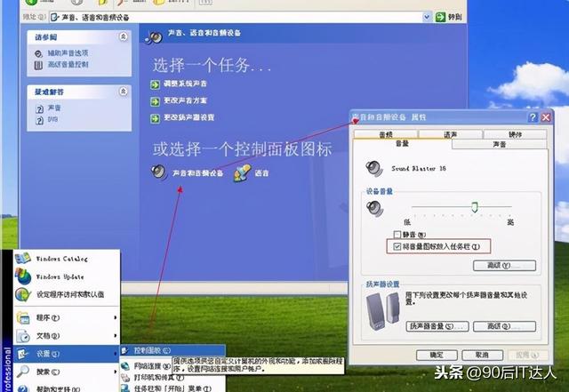Click the 确定 button
569x392 pixels.
click(437, 355)
